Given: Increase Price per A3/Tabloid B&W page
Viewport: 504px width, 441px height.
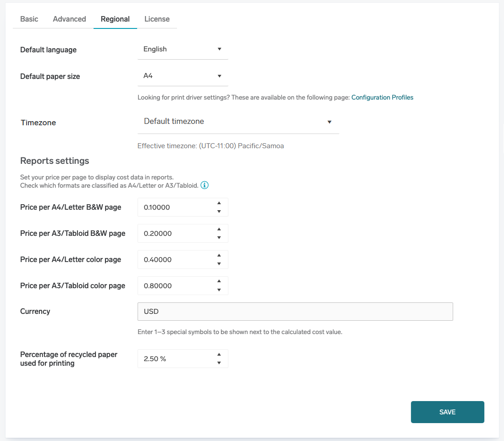Looking at the screenshot, I should click(x=219, y=229).
